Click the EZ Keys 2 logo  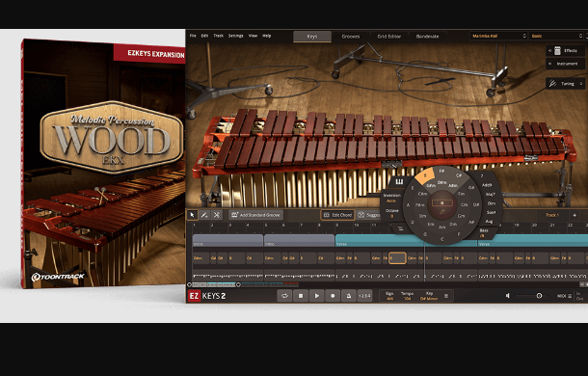click(207, 296)
